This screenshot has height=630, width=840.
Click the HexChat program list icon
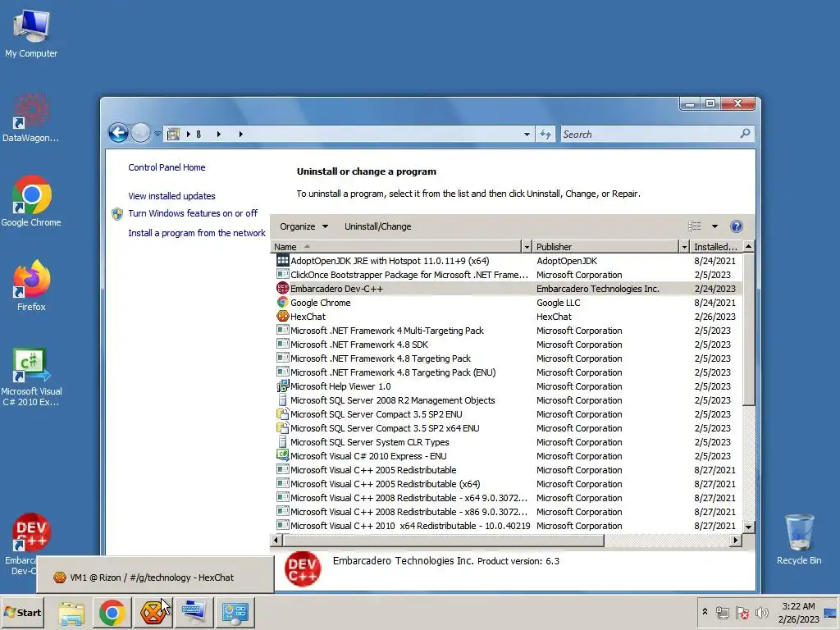coord(282,317)
